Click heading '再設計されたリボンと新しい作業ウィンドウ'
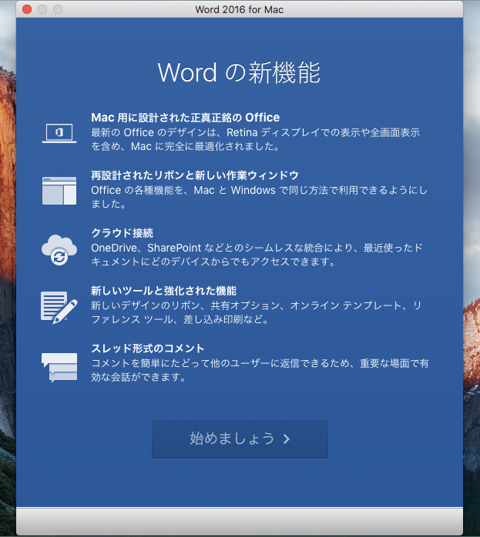Image resolution: width=480 pixels, height=537 pixels. coord(195,175)
